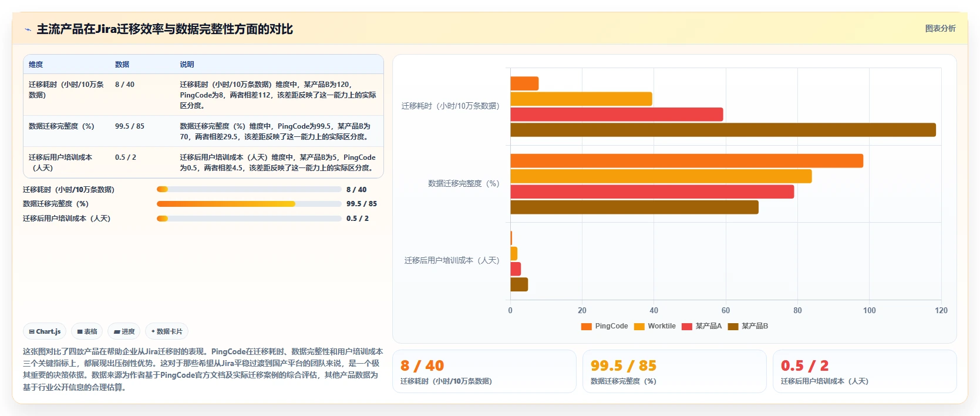The width and height of the screenshot is (980, 416).
Task: Click the 某产品B bar for 迁移后用户培训成本
Action: pos(519,284)
